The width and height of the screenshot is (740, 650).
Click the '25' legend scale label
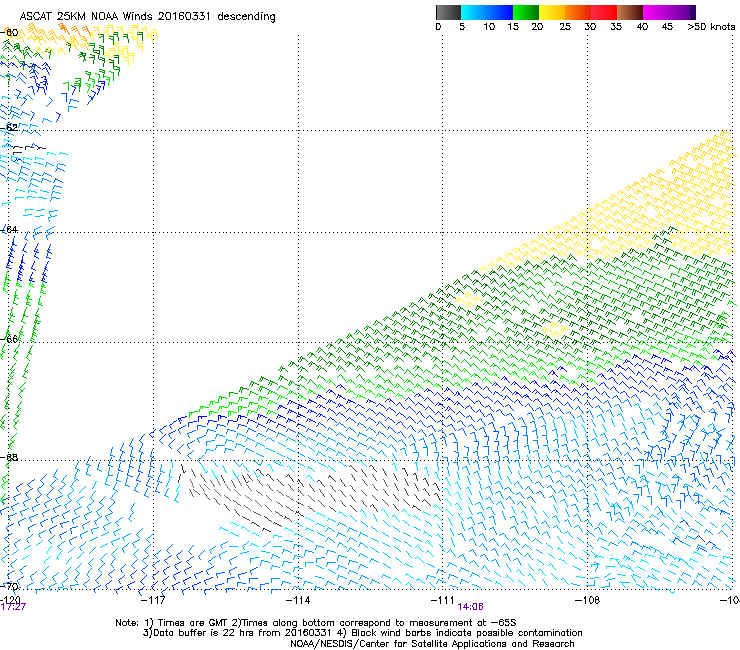click(x=565, y=27)
